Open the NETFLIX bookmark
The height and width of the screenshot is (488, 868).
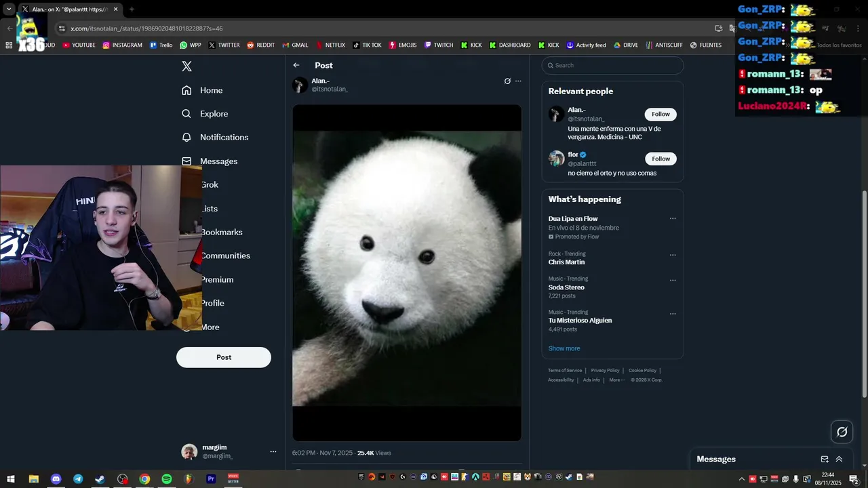(330, 45)
